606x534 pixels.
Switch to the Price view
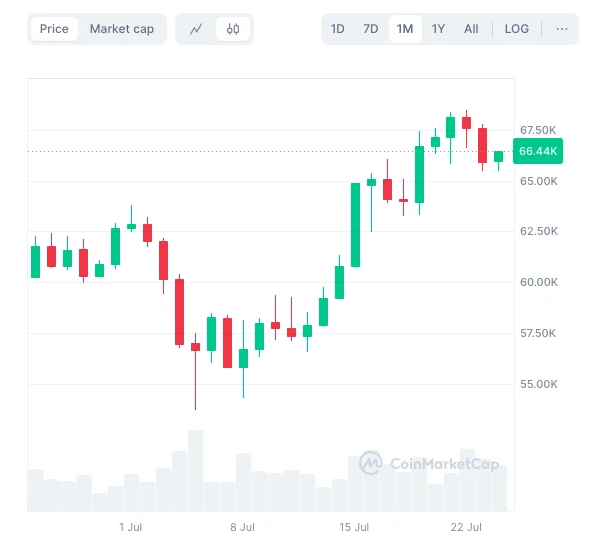tap(54, 29)
